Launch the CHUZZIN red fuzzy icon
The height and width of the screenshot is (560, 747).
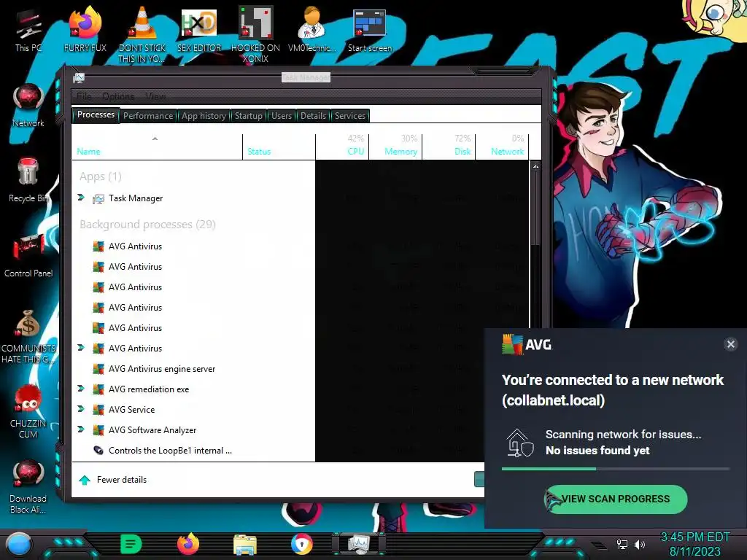coord(28,411)
